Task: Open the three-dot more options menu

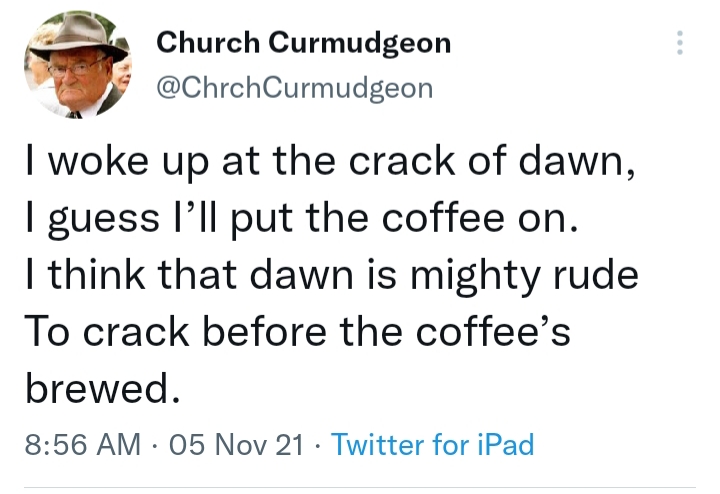Action: click(x=680, y=43)
